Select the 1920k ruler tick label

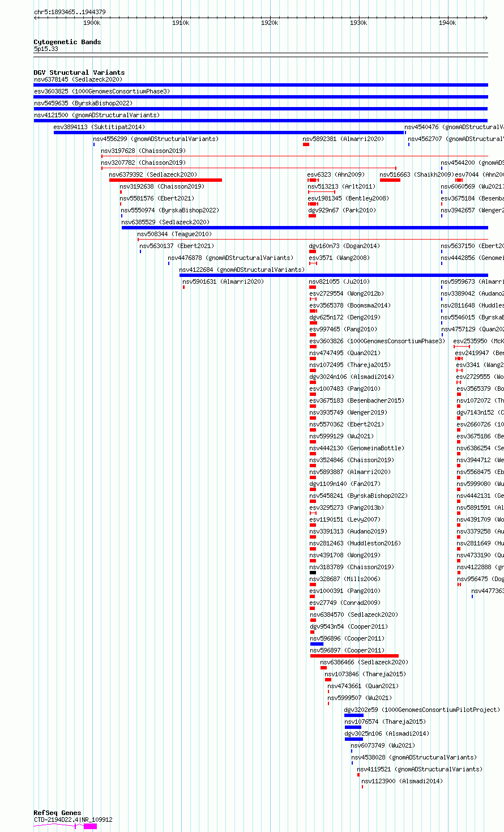point(270,23)
